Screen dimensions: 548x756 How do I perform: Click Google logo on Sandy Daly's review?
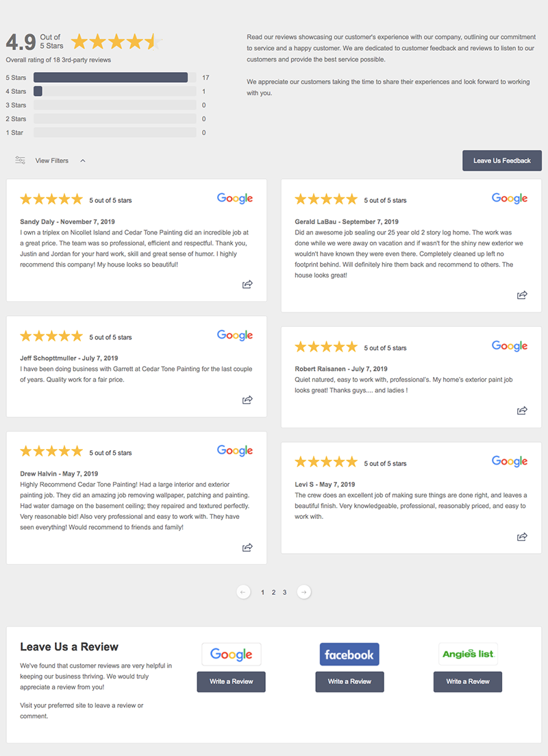pyautogui.click(x=235, y=199)
